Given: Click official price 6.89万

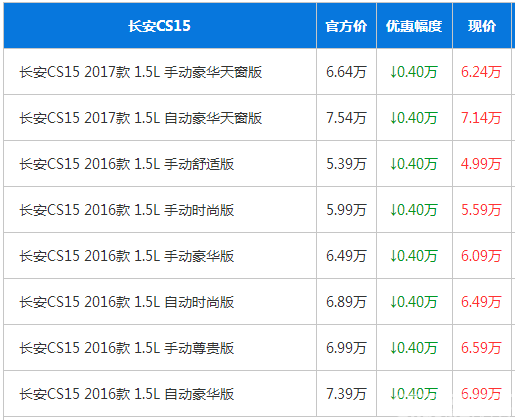Looking at the screenshot, I should (346, 302).
